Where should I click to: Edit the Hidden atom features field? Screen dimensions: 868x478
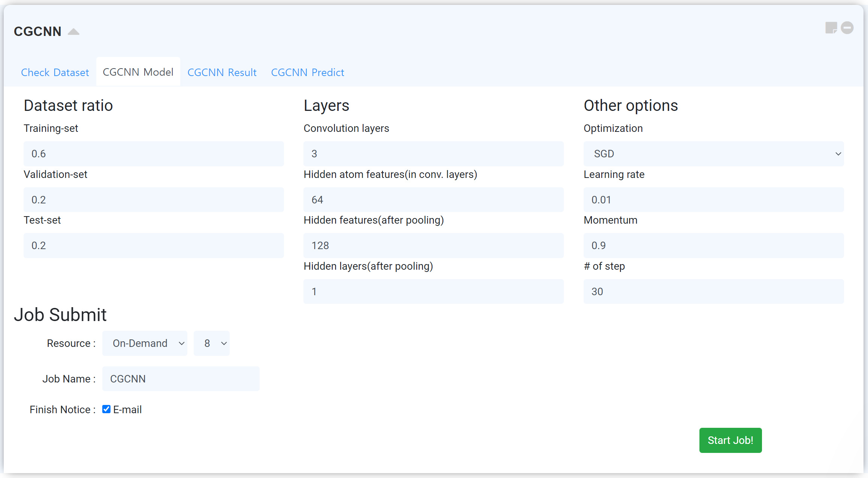coord(433,200)
